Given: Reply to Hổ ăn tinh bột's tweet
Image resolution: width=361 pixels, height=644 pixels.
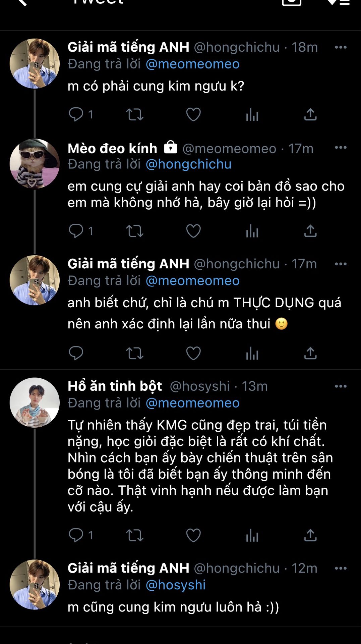Looking at the screenshot, I should pyautogui.click(x=76, y=535).
